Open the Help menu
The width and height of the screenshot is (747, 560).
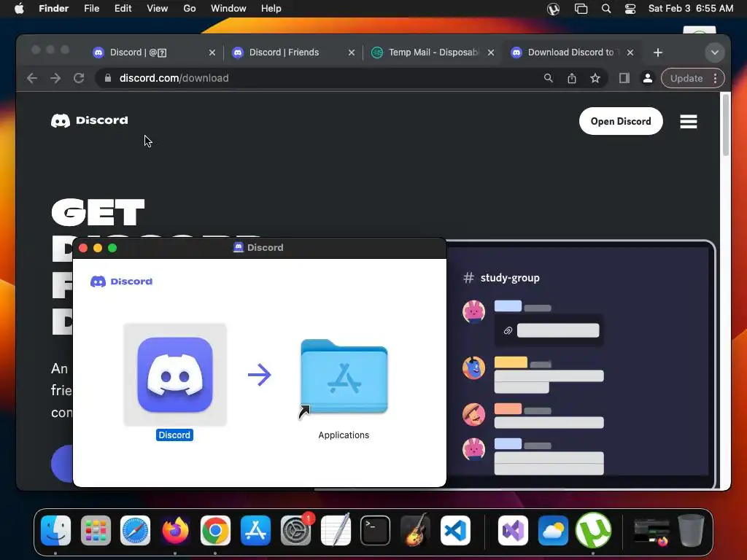(271, 9)
